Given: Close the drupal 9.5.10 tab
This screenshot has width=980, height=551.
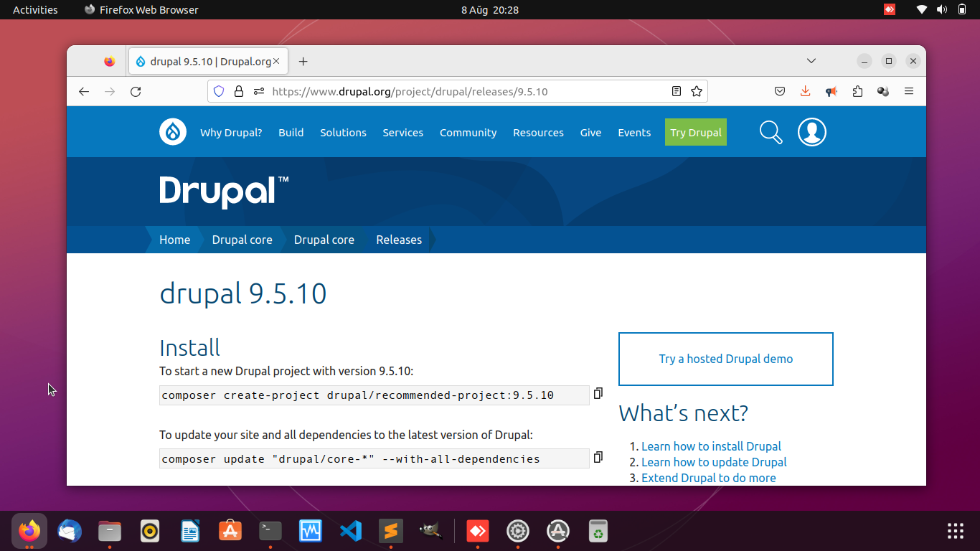Looking at the screenshot, I should click(x=278, y=61).
